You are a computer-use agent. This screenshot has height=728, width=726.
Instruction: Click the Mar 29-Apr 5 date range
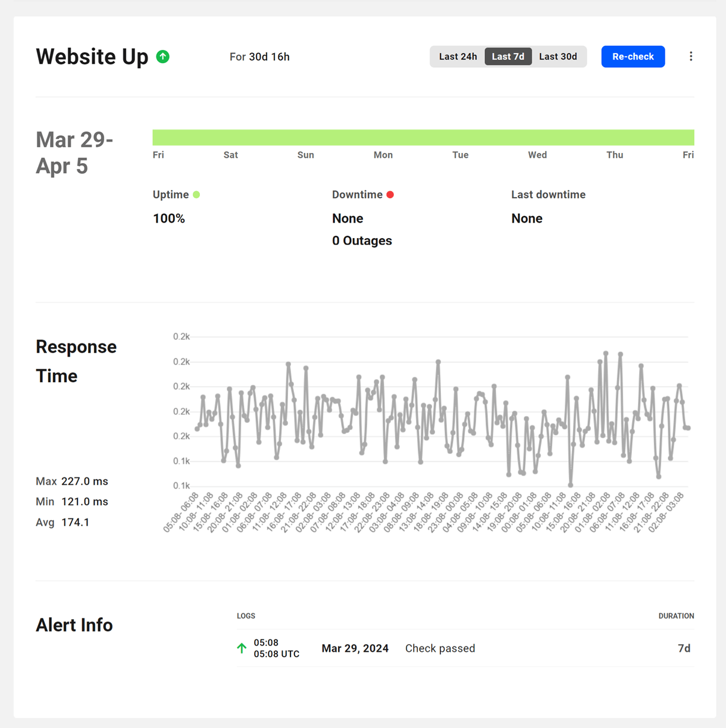tap(74, 153)
